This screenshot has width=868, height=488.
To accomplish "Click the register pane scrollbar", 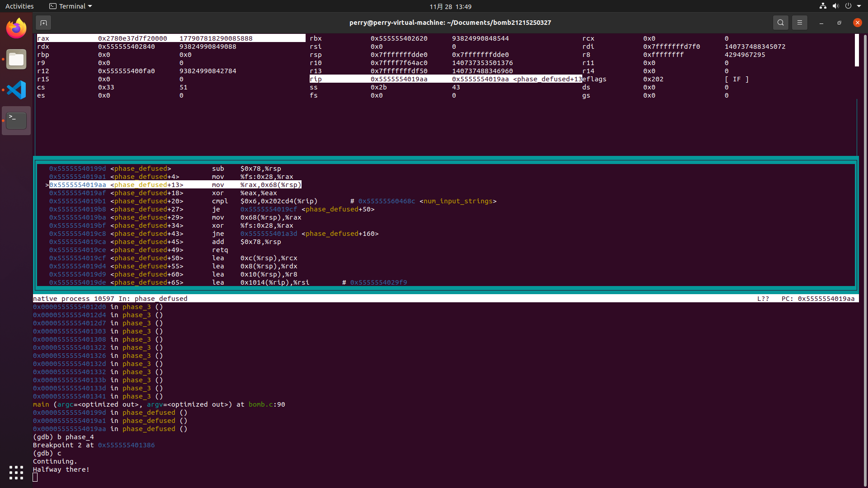I will click(x=857, y=51).
